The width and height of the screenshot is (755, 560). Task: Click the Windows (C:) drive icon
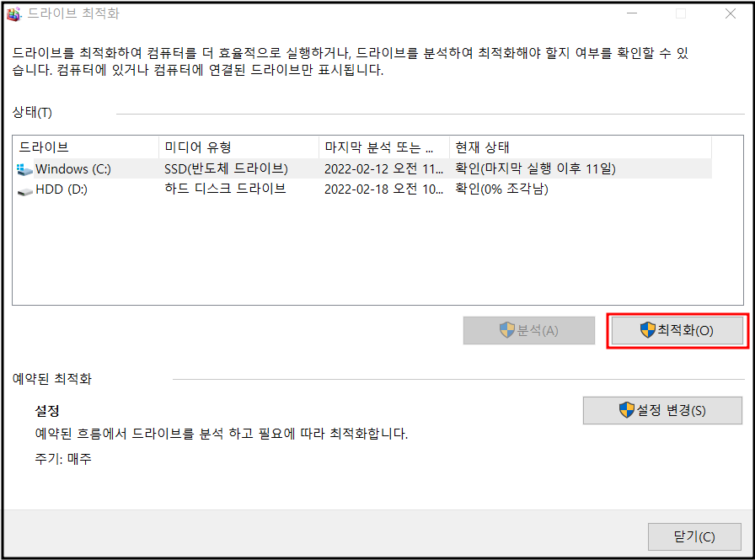click(x=24, y=169)
